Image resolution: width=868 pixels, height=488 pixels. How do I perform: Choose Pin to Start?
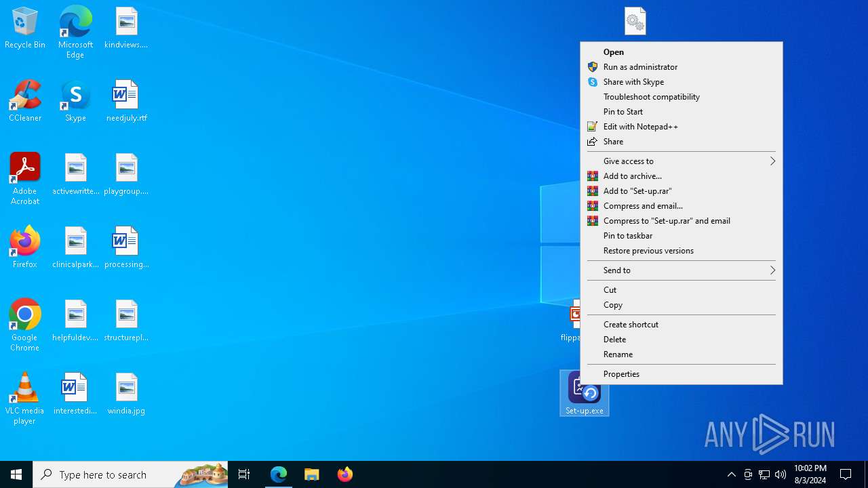tap(682, 112)
